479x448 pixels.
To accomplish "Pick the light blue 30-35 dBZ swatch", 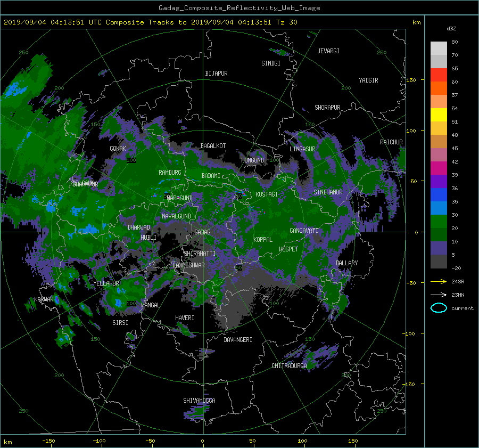I will [x=439, y=208].
